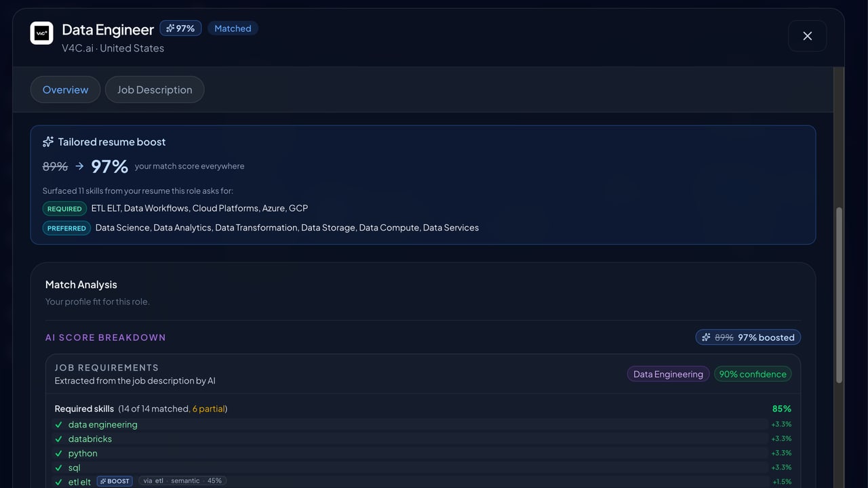Click the checkmark beside sql
Viewport: 868px width, 488px height.
click(x=59, y=468)
